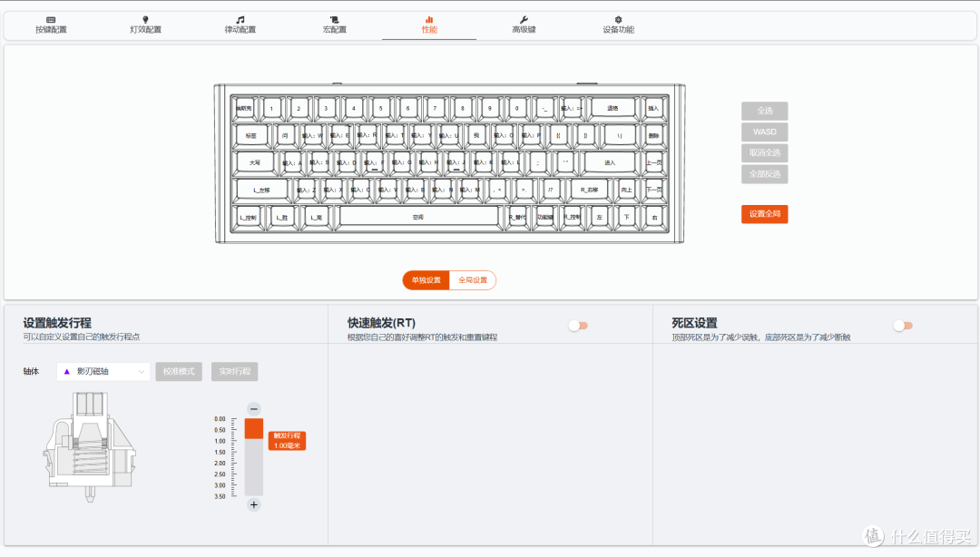Enable the 快速触发(RT) switch
The width and height of the screenshot is (980, 557).
coord(578,326)
